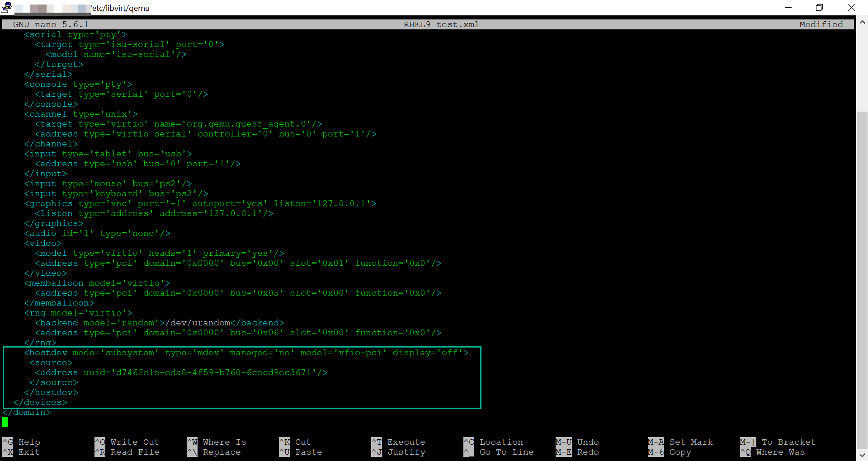868x461 pixels.
Task: Click the M-6 Copy shortcut
Action: (670, 452)
